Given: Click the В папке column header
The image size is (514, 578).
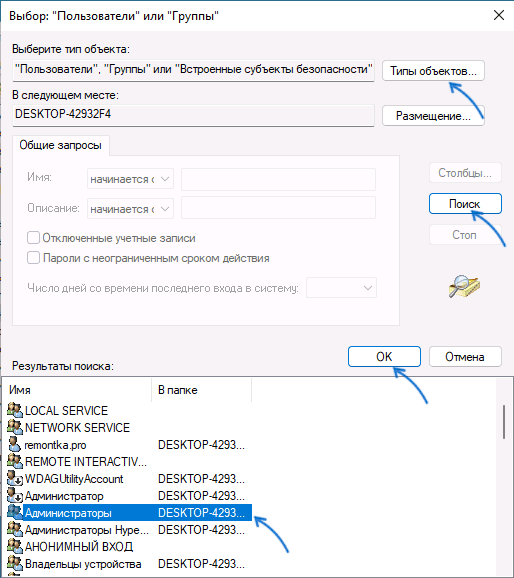Looking at the screenshot, I should point(201,390).
